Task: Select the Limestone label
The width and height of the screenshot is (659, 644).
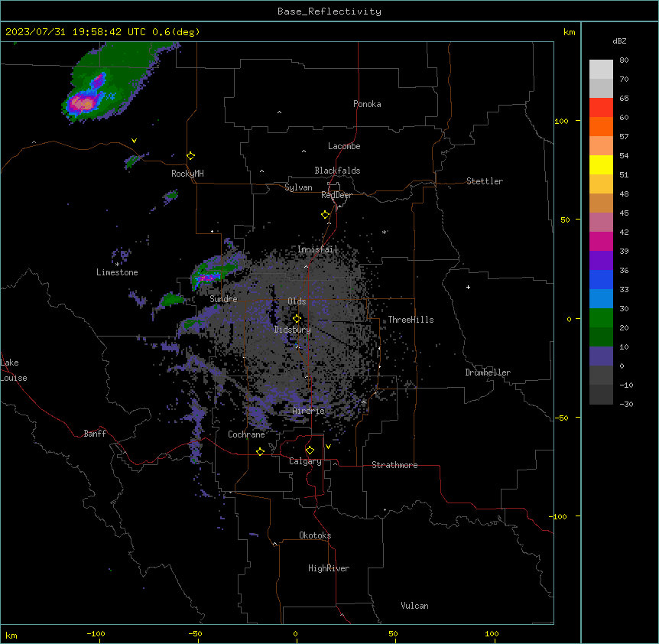Action: 117,272
